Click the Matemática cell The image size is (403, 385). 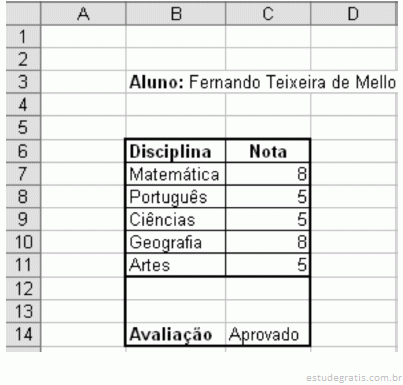coord(175,174)
